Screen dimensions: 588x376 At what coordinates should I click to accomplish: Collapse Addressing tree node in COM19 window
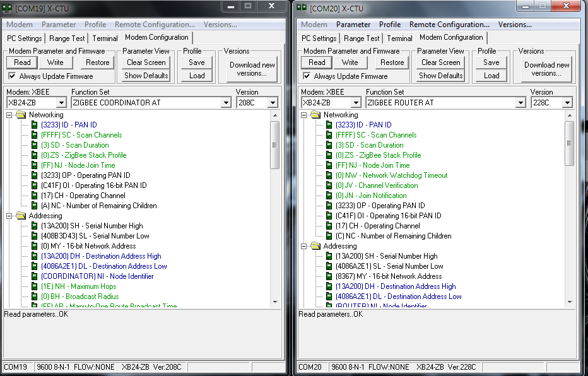(9, 216)
